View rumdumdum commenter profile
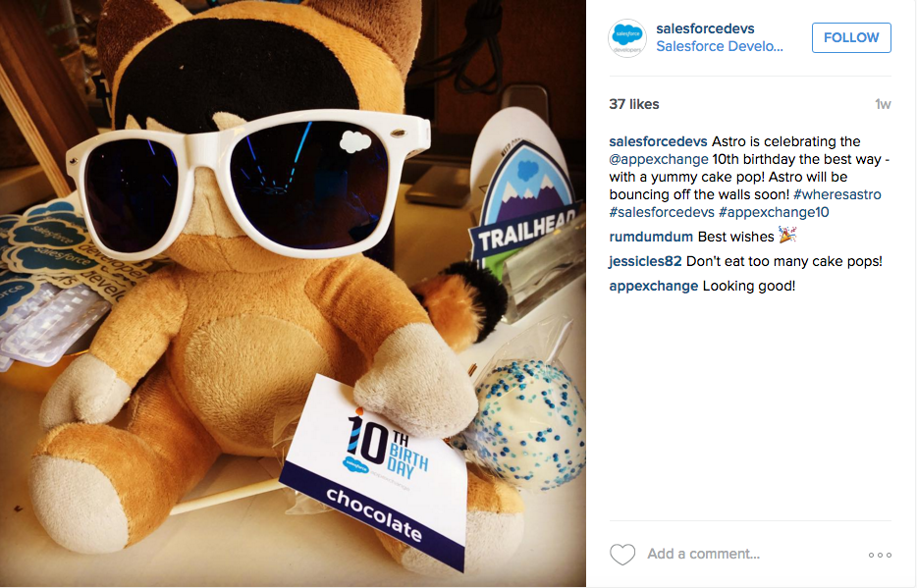Screen dimensions: 917x588 650,237
